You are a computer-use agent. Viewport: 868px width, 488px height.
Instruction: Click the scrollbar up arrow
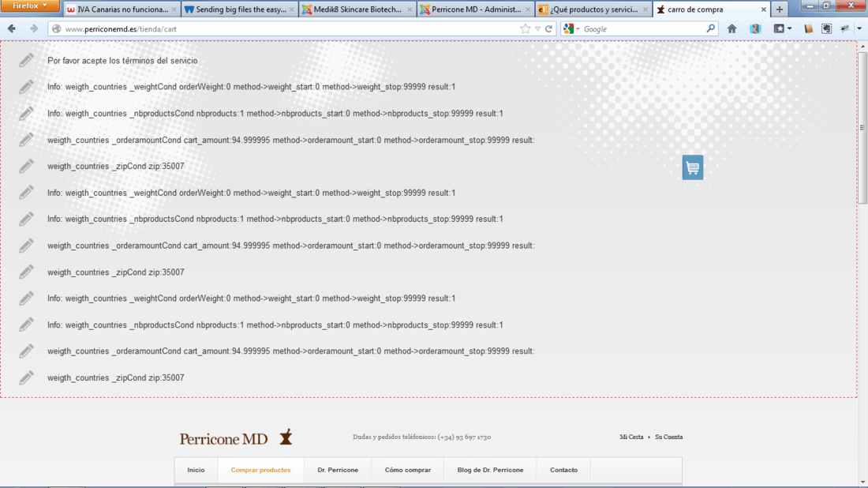pos(862,47)
